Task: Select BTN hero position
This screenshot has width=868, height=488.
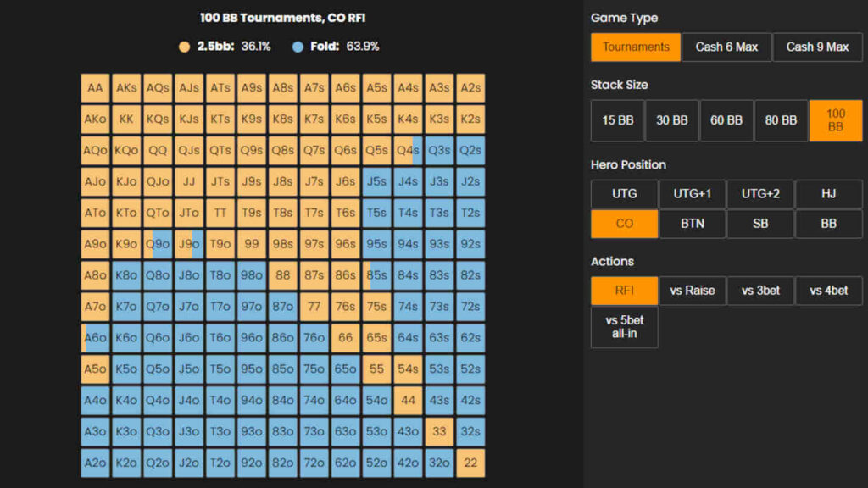Action: tap(692, 224)
